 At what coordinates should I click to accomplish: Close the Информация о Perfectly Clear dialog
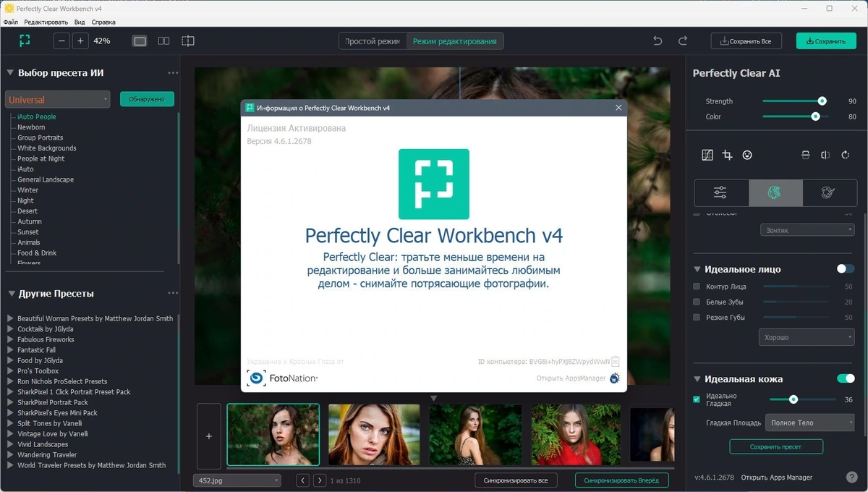618,108
